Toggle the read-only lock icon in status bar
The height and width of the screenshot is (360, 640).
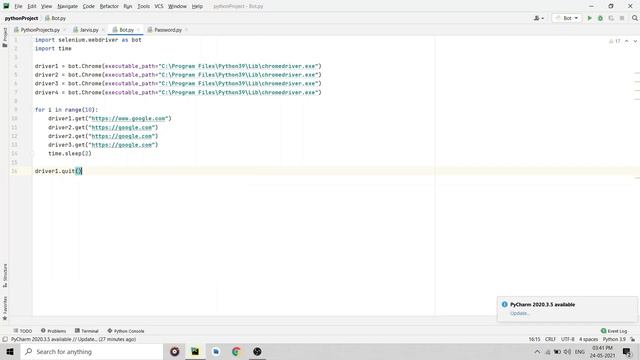[633, 339]
